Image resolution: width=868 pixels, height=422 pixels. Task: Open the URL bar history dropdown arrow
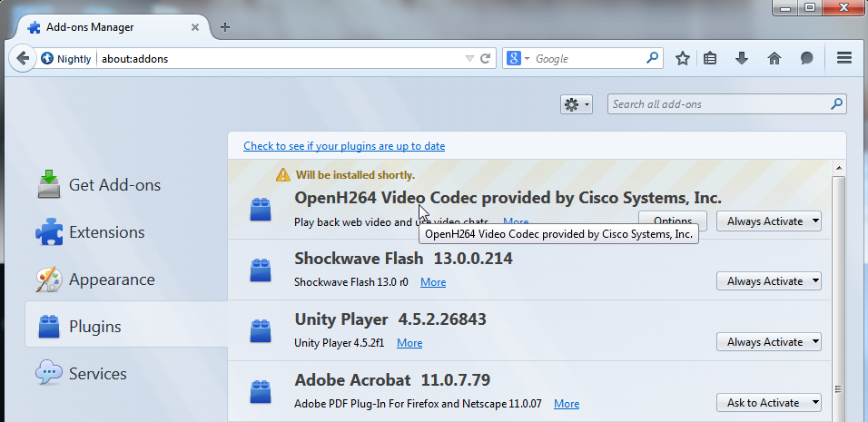[x=469, y=59]
